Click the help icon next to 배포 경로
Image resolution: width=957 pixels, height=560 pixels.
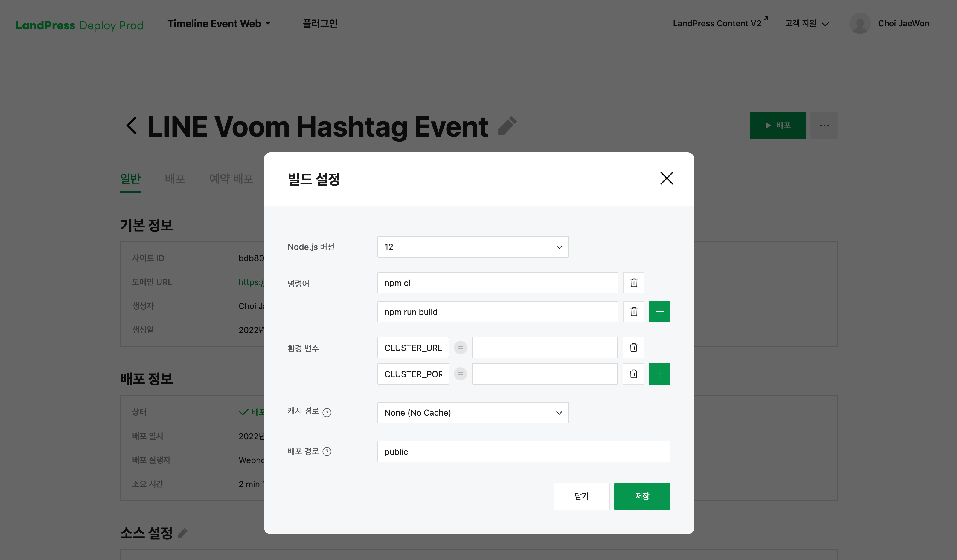[327, 452]
